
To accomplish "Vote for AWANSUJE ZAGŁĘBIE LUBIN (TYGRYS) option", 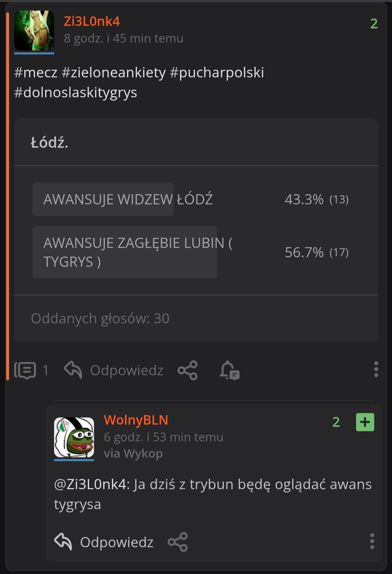I will pyautogui.click(x=138, y=252).
